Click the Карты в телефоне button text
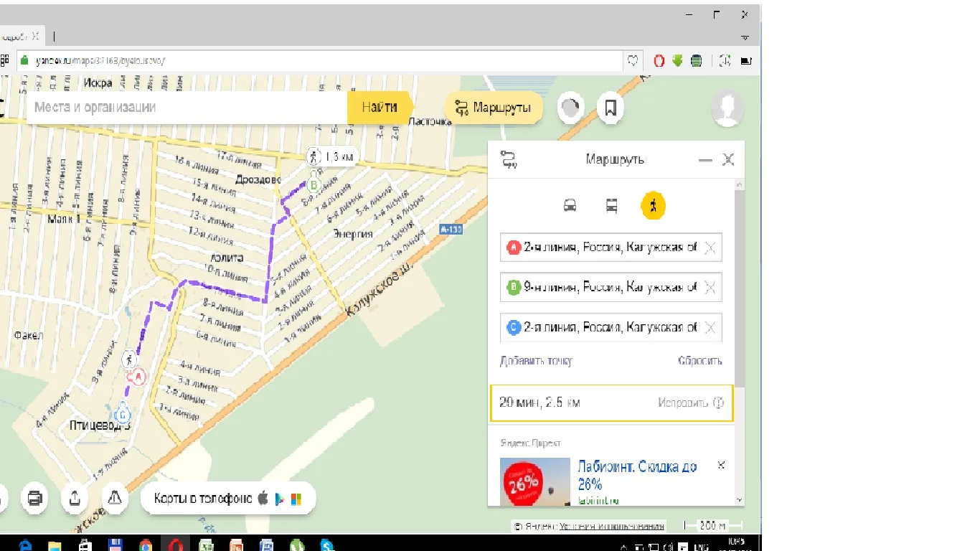The image size is (980, 551). [x=203, y=499]
